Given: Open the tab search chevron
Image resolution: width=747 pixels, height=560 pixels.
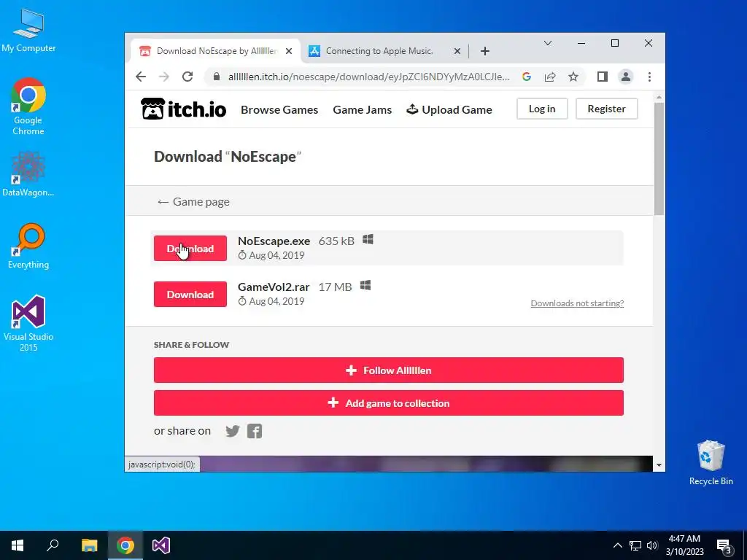Looking at the screenshot, I should tap(548, 43).
